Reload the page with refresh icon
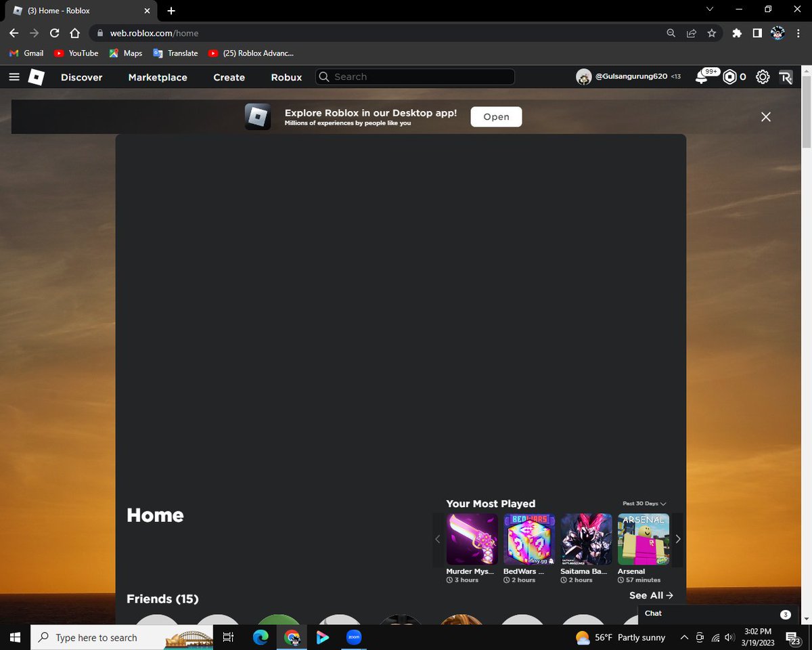The width and height of the screenshot is (812, 650). click(x=55, y=32)
